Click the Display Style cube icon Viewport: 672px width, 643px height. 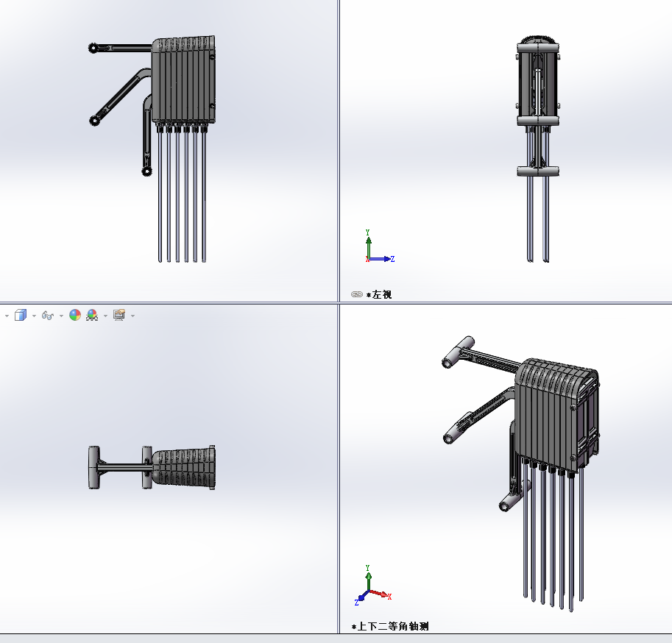tap(21, 316)
